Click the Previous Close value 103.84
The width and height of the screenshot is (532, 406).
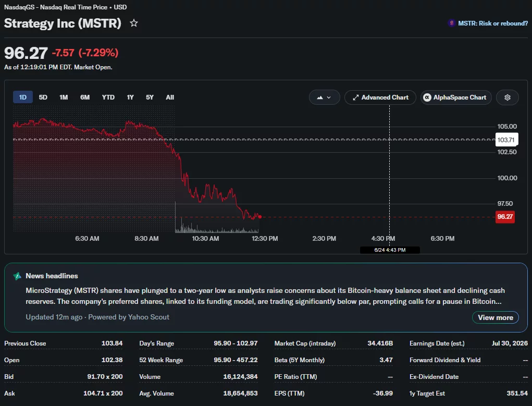112,343
